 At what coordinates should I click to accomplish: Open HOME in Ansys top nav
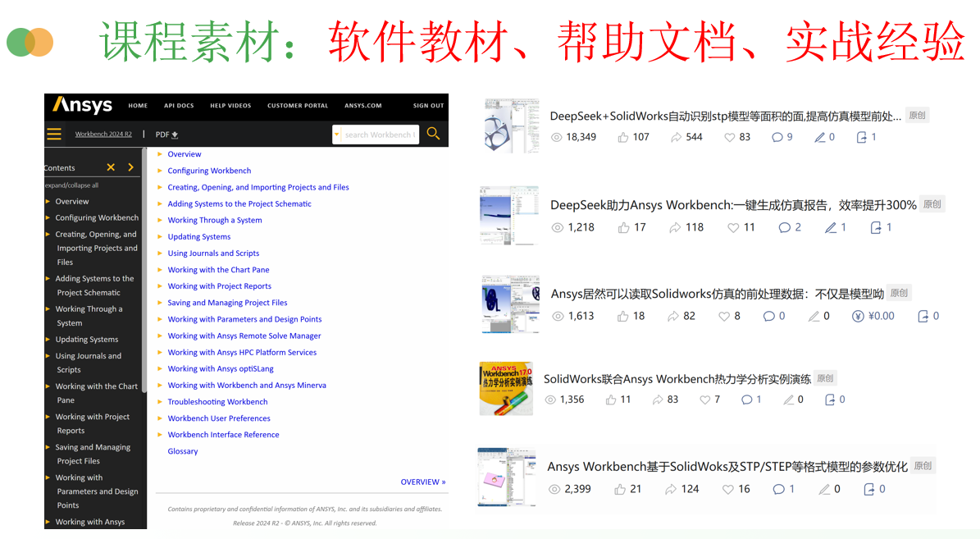[138, 106]
